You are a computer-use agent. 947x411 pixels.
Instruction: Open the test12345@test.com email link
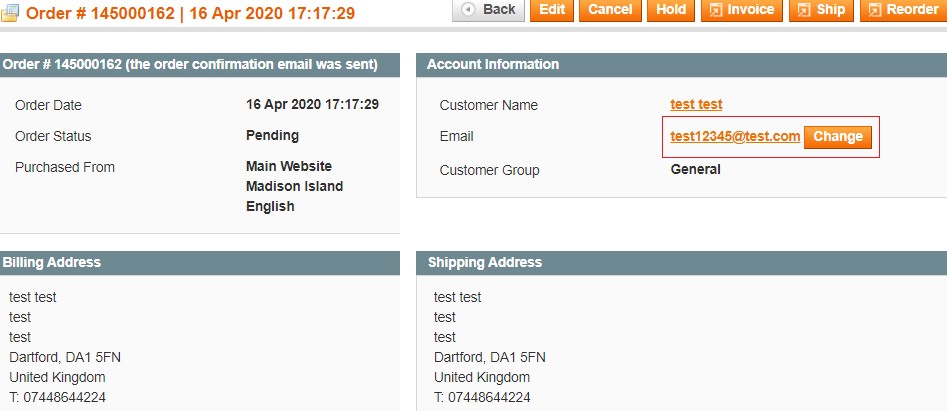[735, 137]
